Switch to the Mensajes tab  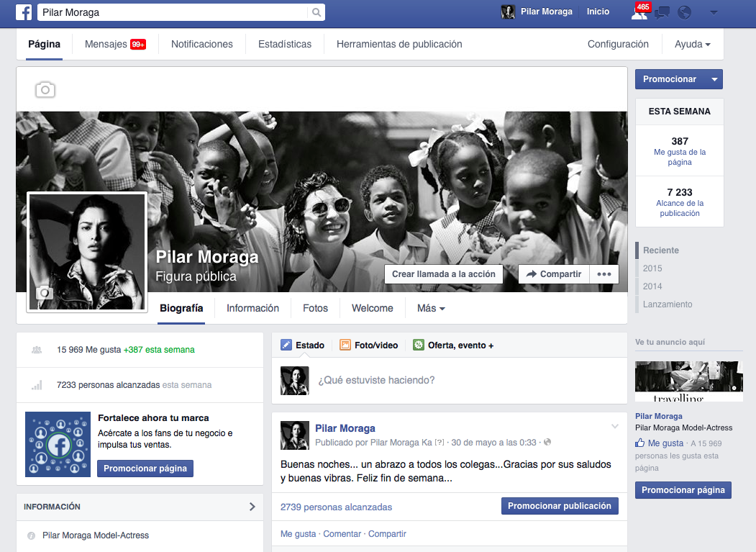click(115, 45)
